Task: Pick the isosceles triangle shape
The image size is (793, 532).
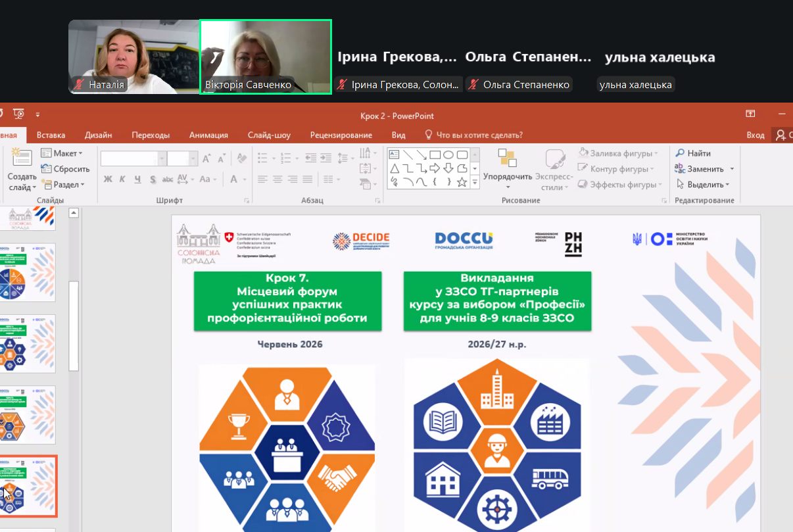Action: [x=395, y=169]
